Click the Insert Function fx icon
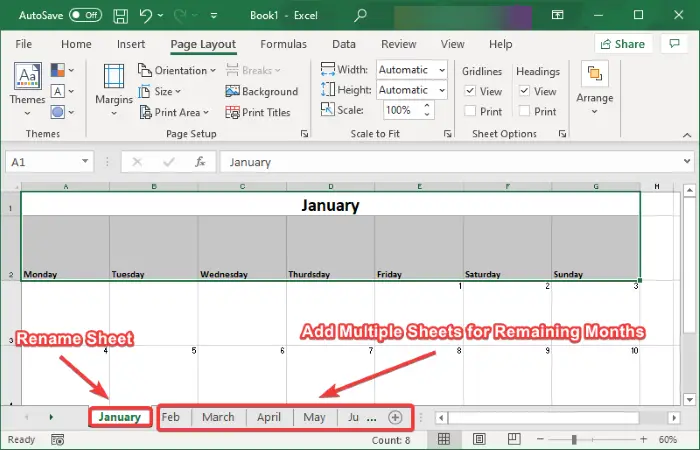This screenshot has width=700, height=450. pos(200,162)
